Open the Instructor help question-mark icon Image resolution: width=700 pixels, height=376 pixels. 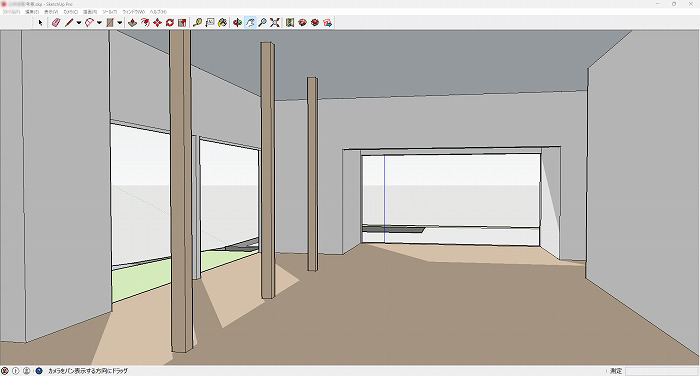click(39, 371)
